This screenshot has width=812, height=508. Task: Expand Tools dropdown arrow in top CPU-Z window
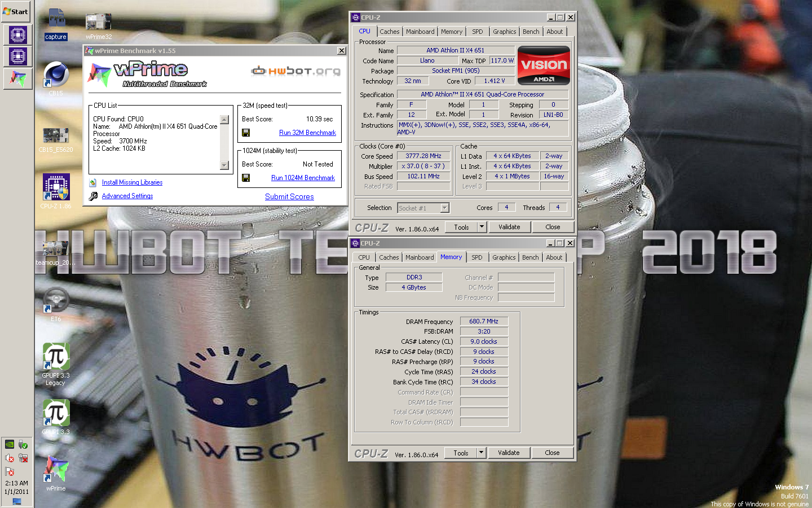click(482, 227)
